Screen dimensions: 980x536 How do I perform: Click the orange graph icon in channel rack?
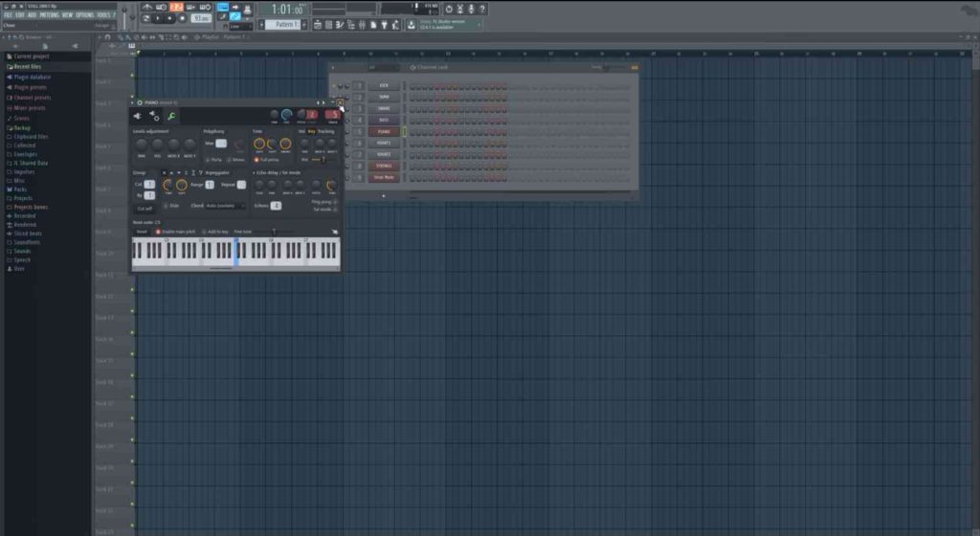coord(635,67)
